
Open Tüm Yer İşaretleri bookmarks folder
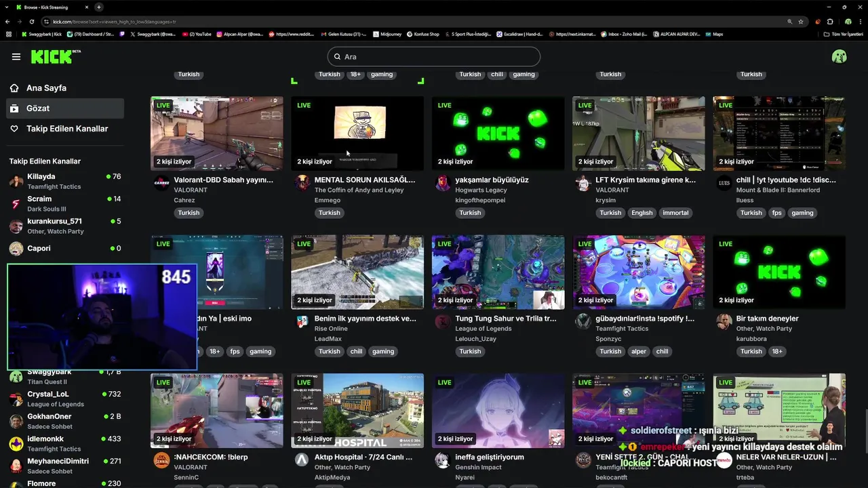844,34
